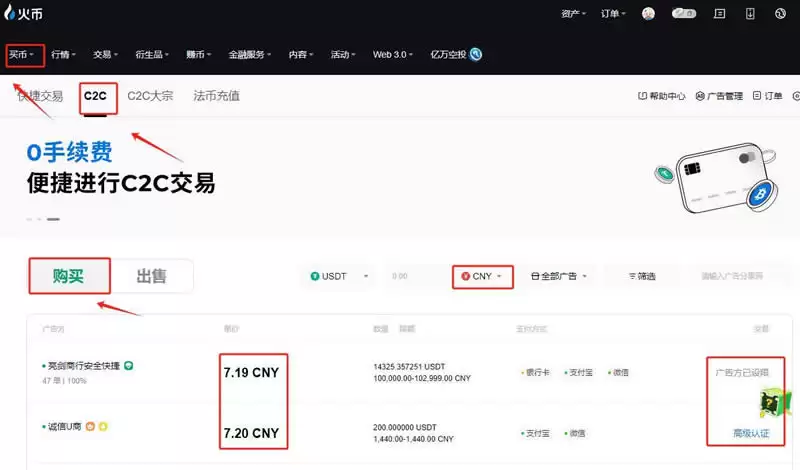Switch to the C2C大宗 tab
This screenshot has width=800, height=470.
(x=150, y=96)
